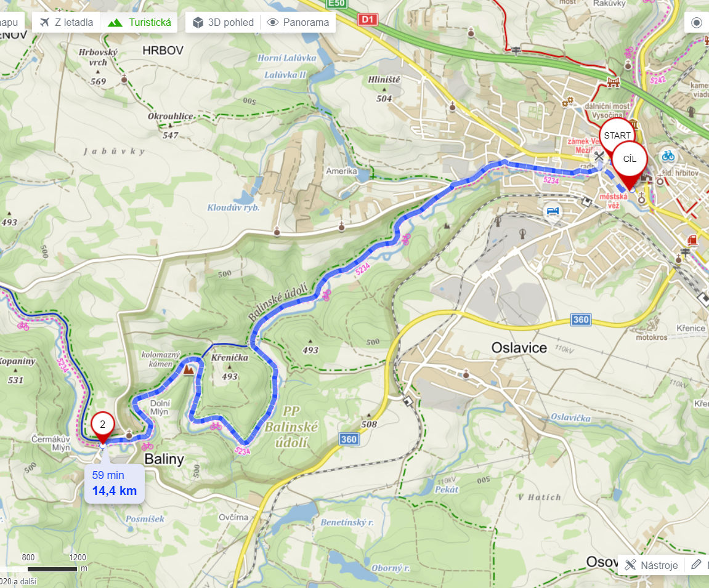
Task: Click the dálniční most bridge icon
Action: [613, 83]
